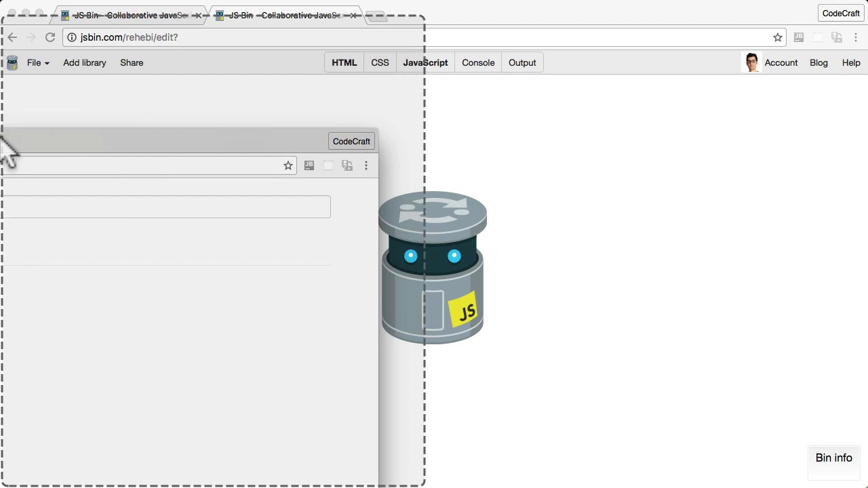Click the text field in the overlay window

(165, 207)
